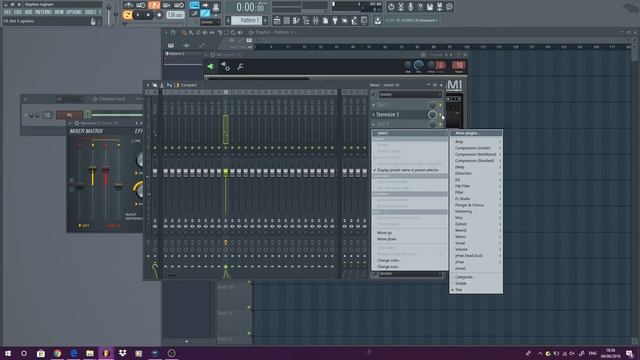Open the VIEW menu
This screenshot has width=640, height=360.
pyautogui.click(x=59, y=12)
